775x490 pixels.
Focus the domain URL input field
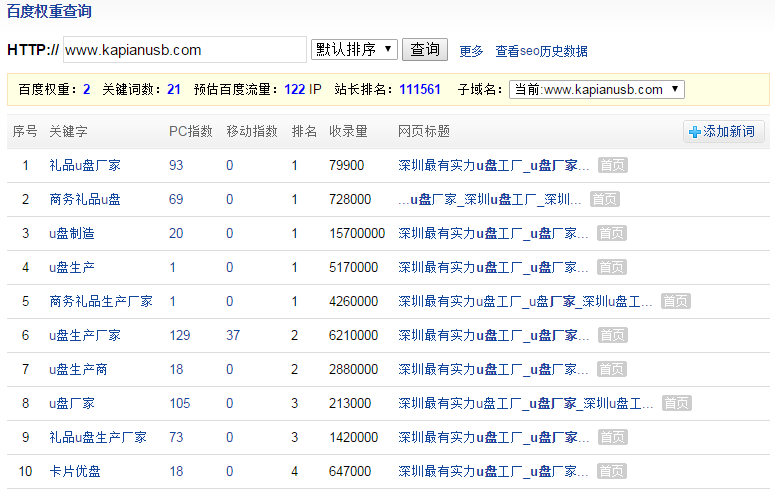pos(185,49)
